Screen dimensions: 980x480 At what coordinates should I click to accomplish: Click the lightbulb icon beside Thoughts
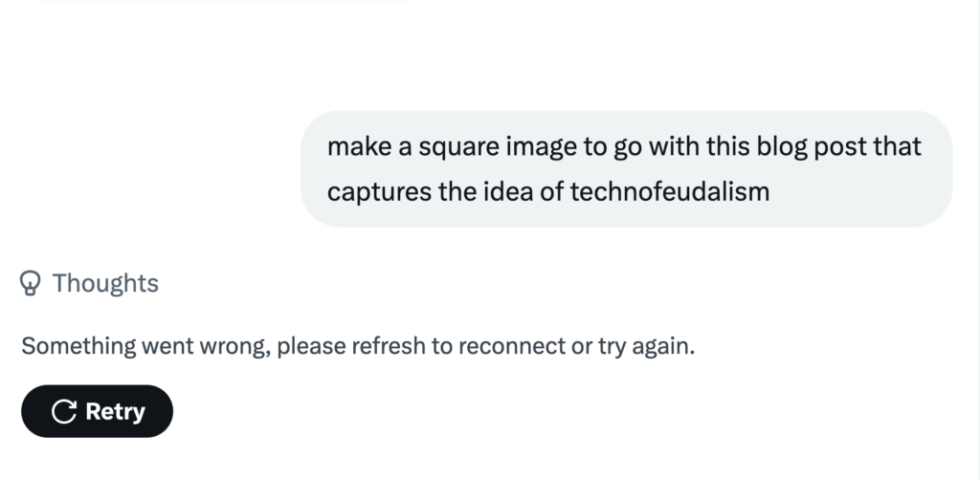tap(32, 283)
